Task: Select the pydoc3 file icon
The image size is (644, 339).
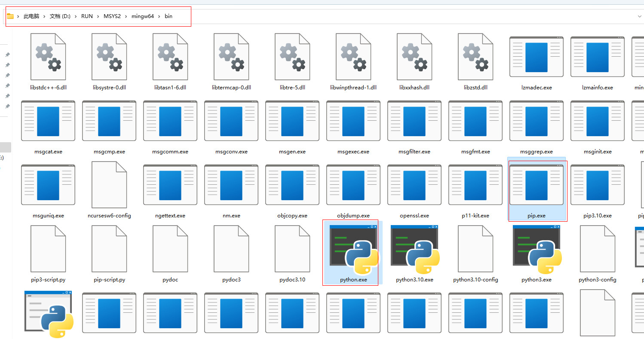Action: point(231,249)
